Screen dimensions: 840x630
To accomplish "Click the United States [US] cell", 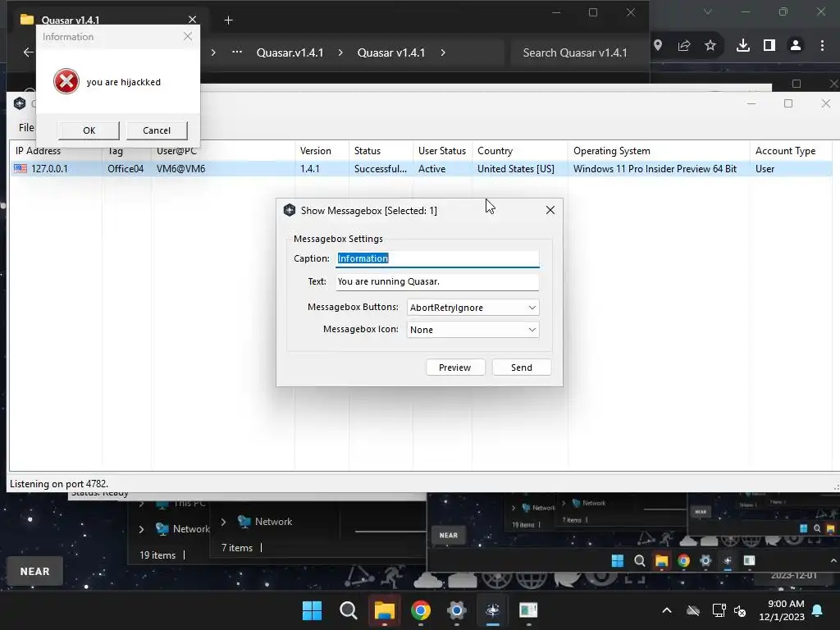I will (516, 169).
